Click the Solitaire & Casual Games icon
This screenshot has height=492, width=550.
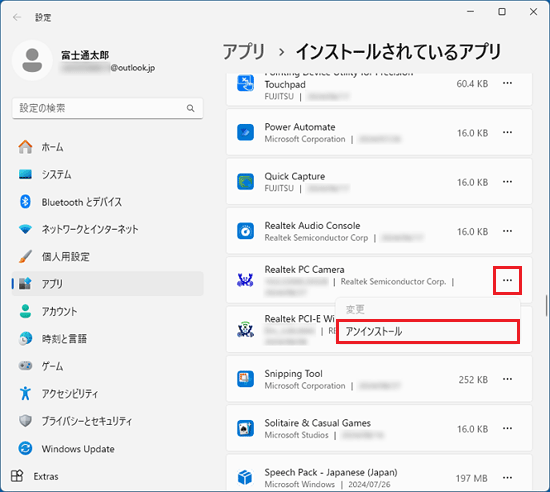pyautogui.click(x=245, y=429)
